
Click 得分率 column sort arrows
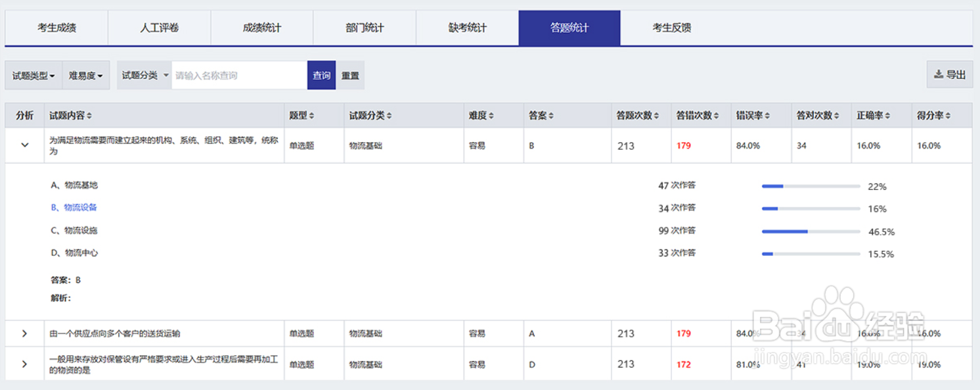pos(948,116)
